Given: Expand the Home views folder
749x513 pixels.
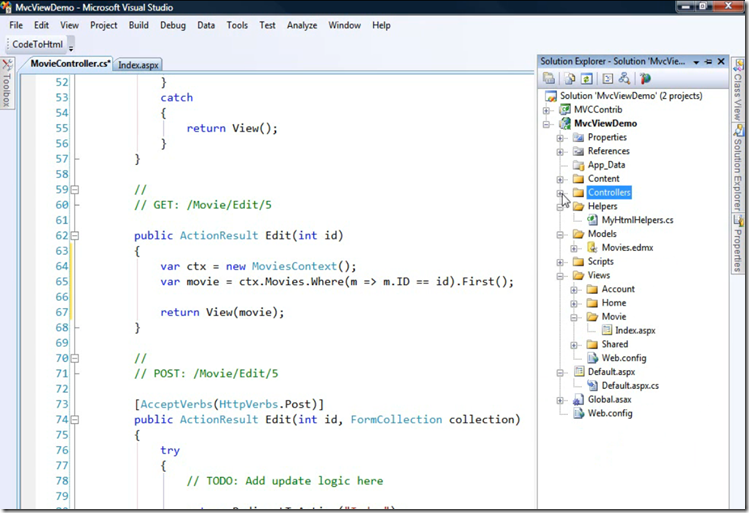Looking at the screenshot, I should pos(574,303).
